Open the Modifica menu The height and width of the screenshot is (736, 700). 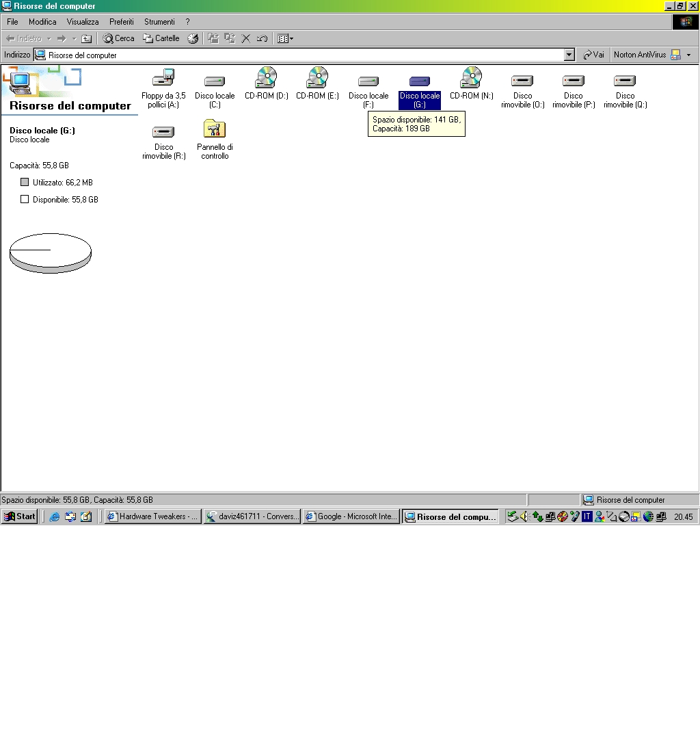coord(42,22)
